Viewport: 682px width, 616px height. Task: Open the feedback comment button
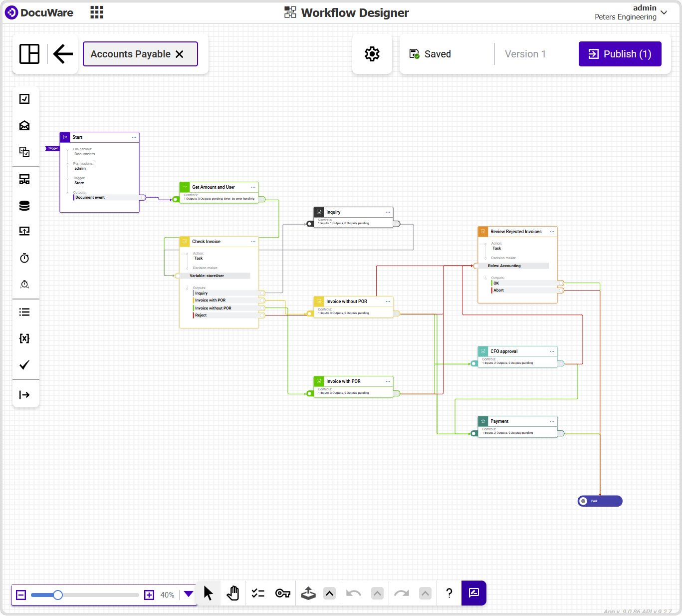click(x=474, y=593)
